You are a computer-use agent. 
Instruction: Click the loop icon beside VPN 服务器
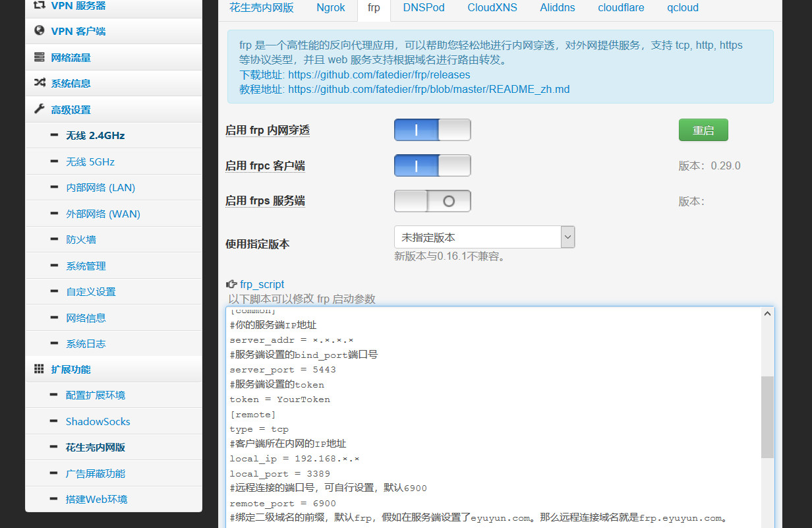39,5
